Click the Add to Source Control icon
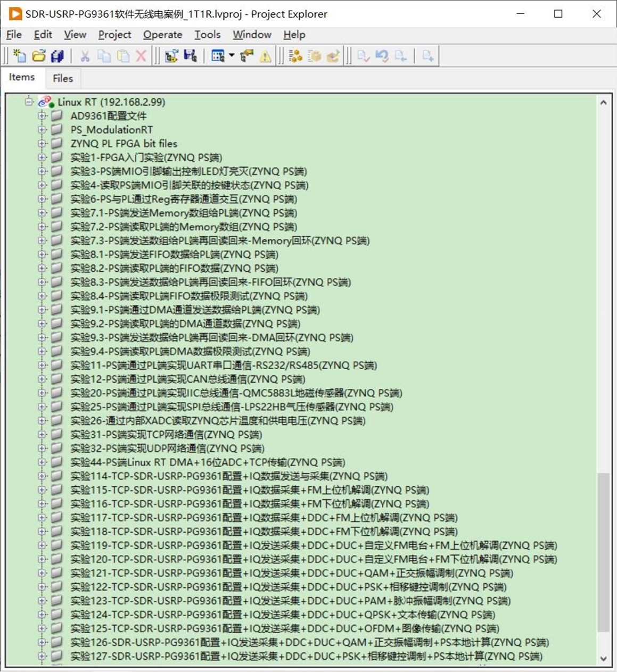 point(428,55)
